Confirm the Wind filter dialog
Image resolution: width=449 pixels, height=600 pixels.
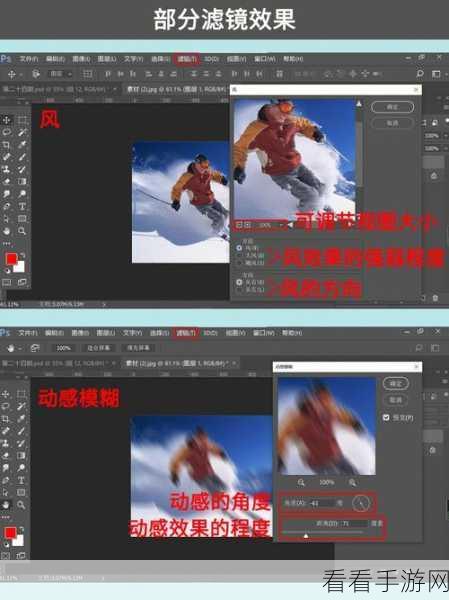392,107
